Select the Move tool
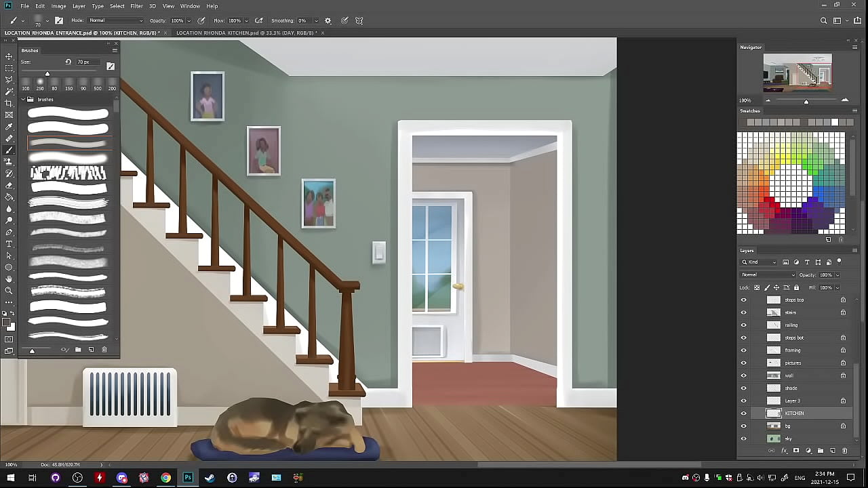Screen dimensions: 868x488 (x=9, y=56)
